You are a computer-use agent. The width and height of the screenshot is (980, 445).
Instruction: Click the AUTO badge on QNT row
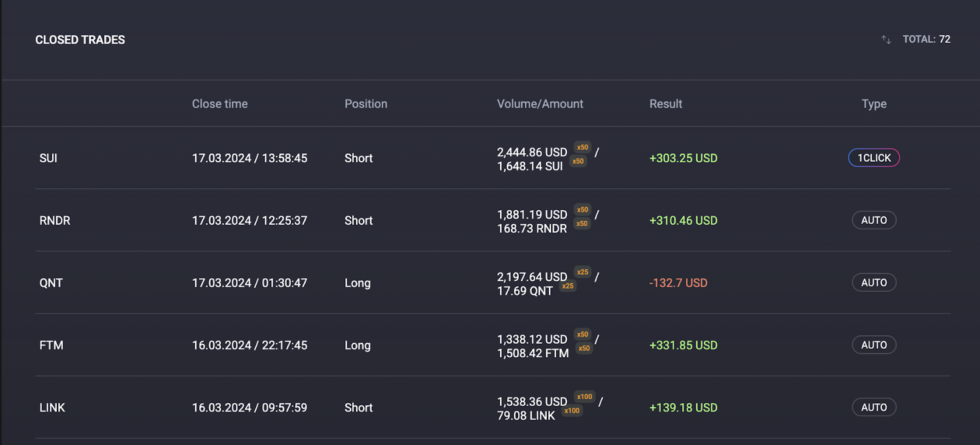[x=873, y=283]
